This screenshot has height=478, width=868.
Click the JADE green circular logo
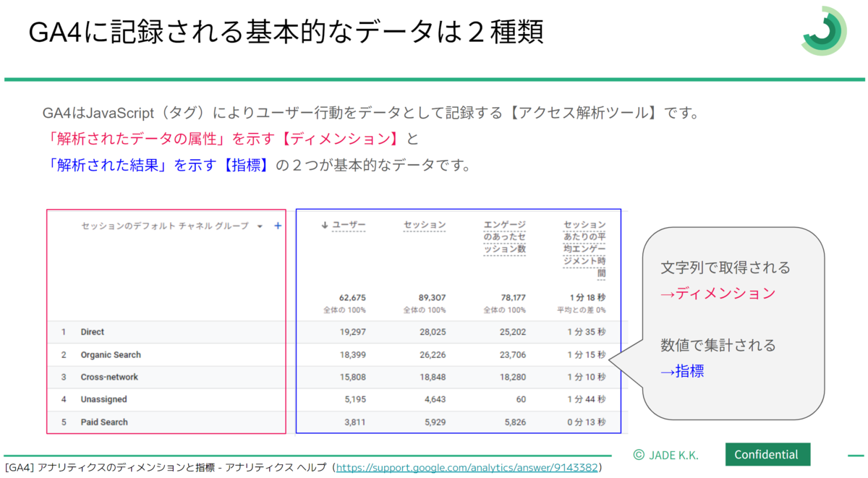824,30
